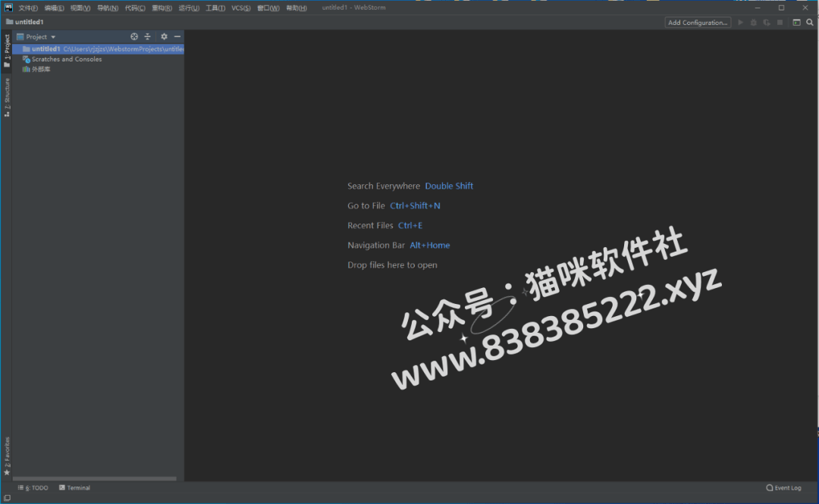Open the 帮助(H) menu
819x504 pixels.
pos(297,8)
